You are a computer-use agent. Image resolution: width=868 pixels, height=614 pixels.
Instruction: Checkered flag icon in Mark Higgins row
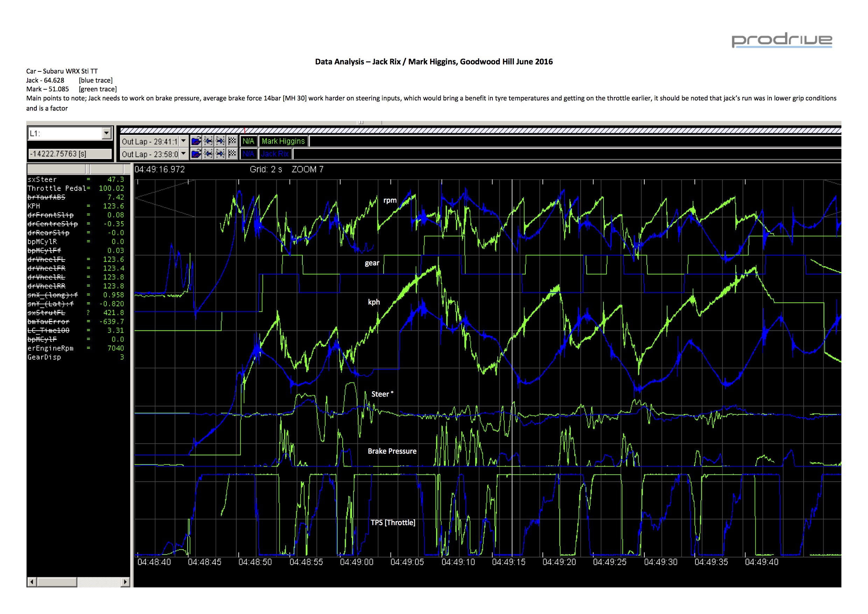tap(232, 141)
